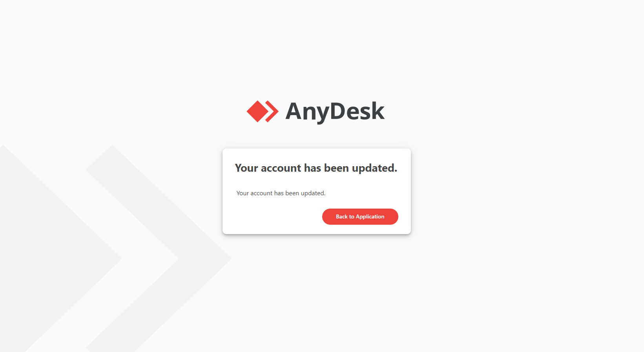Click the smaller account updated message text
This screenshot has width=644, height=352.
tap(281, 193)
